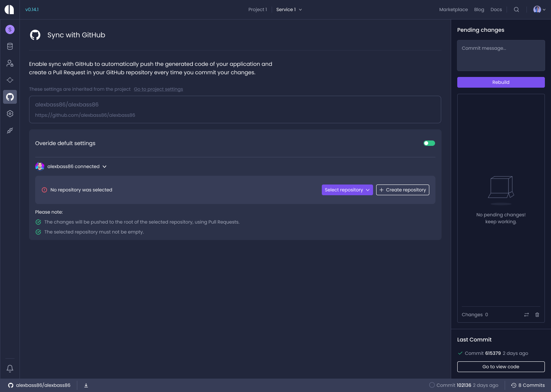Click alexbass86/alexbass86 in footer bar
This screenshot has width=551, height=392.
coord(43,385)
